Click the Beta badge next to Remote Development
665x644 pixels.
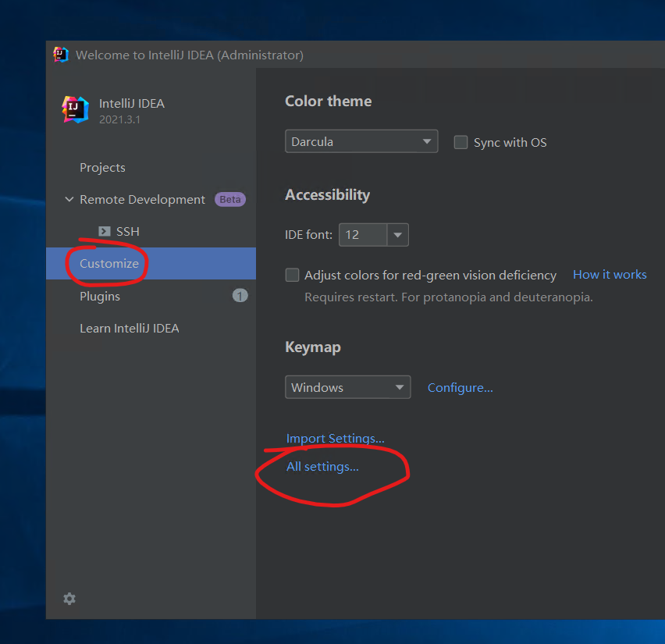pyautogui.click(x=230, y=199)
